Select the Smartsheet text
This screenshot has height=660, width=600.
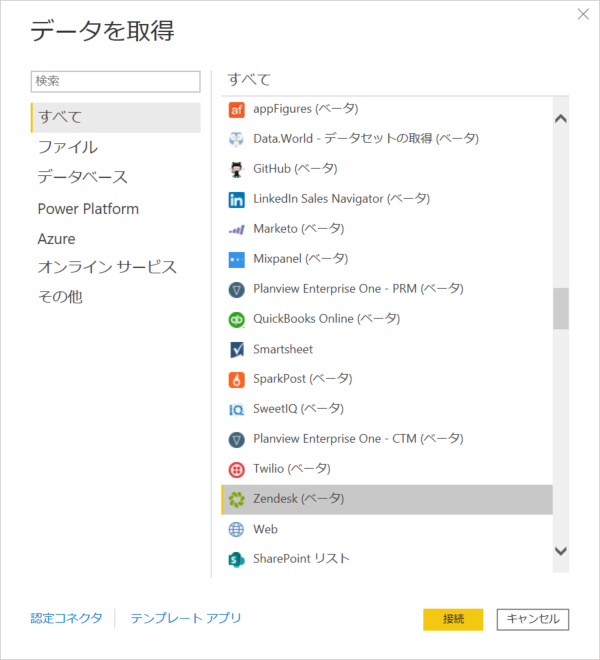point(283,349)
